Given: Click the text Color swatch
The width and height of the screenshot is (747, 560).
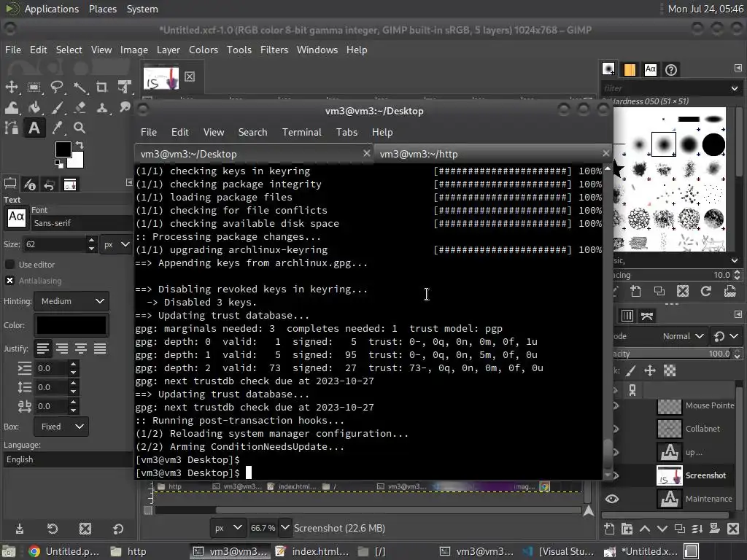Looking at the screenshot, I should coord(71,325).
